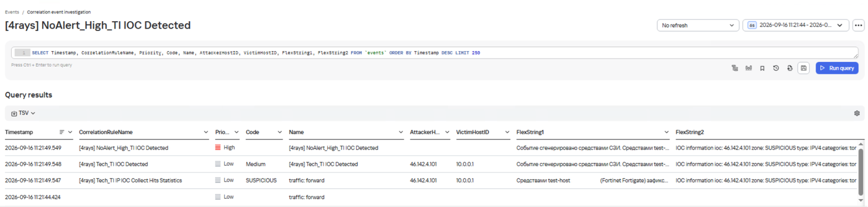Select timestamp 2026-09-16 11:21:44.424 cell
Viewport: 868px width, 207px height.
point(33,197)
